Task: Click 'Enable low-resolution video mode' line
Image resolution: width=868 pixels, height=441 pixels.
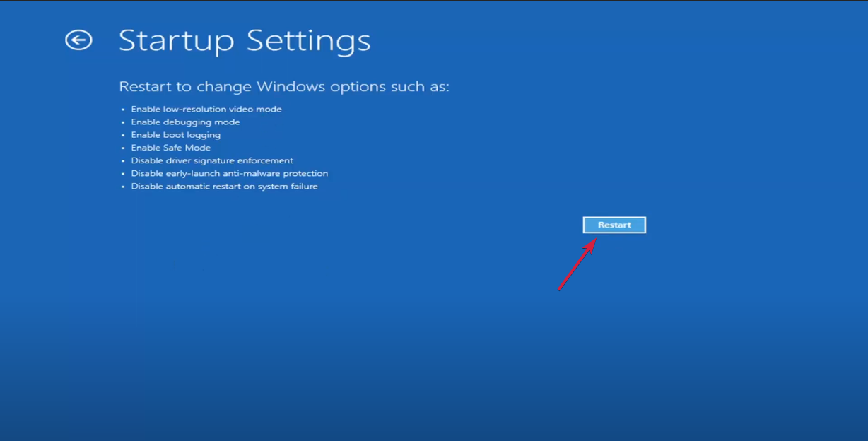Action: coord(206,110)
